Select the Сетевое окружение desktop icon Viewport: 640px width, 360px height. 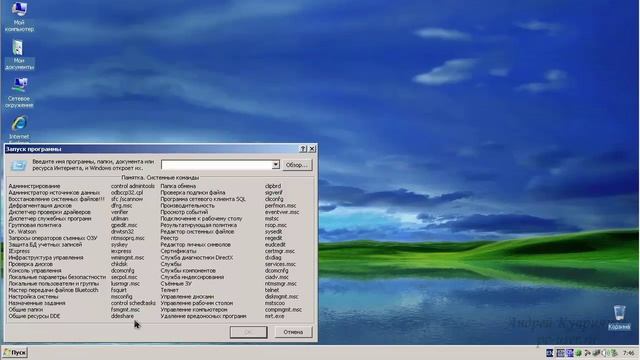19,93
